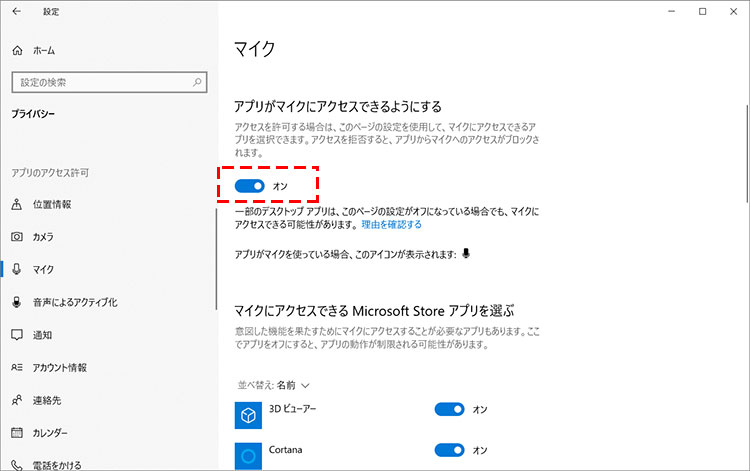The height and width of the screenshot is (471, 750).
Task: Maximize the settings window
Action: 703,11
